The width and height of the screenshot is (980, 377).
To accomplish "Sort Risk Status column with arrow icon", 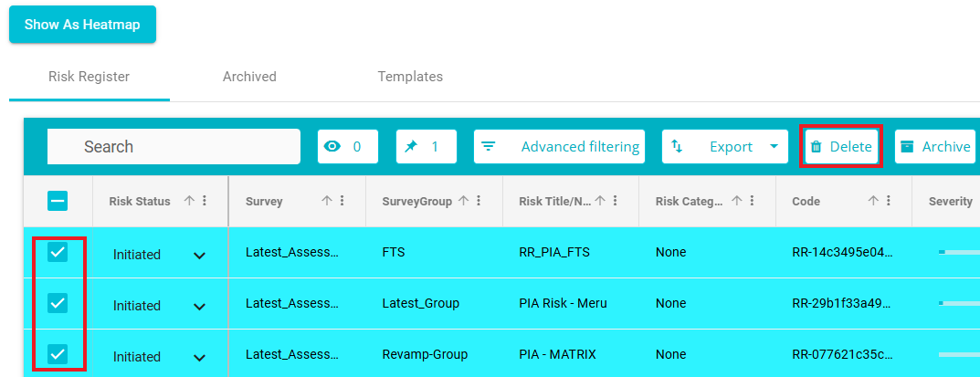I will pos(189,201).
